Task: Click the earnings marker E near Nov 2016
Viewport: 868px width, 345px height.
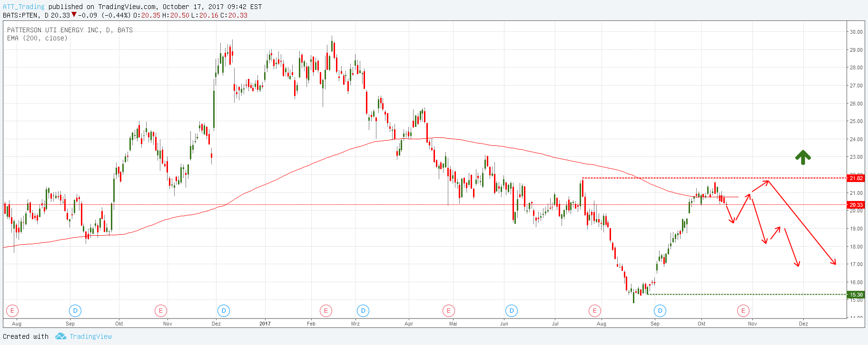Action: click(161, 311)
